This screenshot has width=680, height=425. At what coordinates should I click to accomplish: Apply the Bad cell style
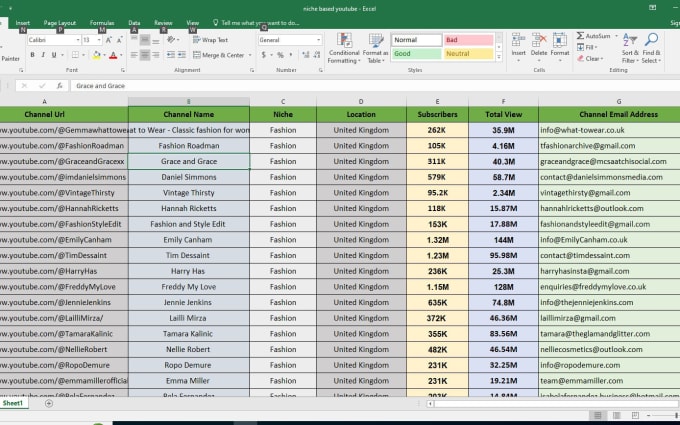(x=468, y=40)
